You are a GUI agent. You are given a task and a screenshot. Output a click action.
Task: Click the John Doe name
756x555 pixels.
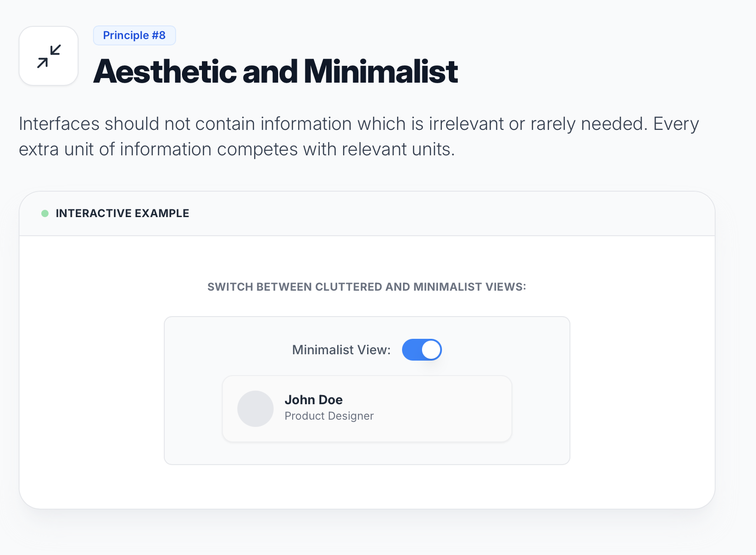(x=314, y=400)
